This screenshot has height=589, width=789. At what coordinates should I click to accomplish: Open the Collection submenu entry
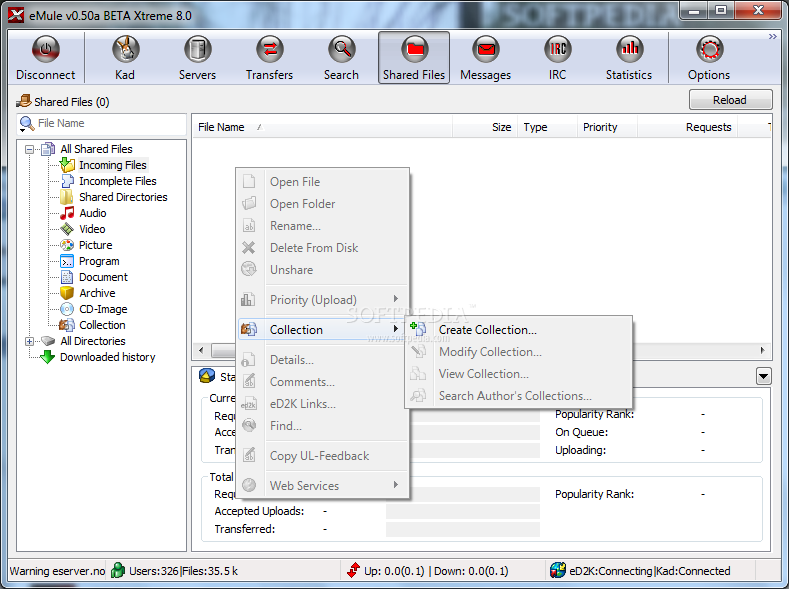(323, 329)
